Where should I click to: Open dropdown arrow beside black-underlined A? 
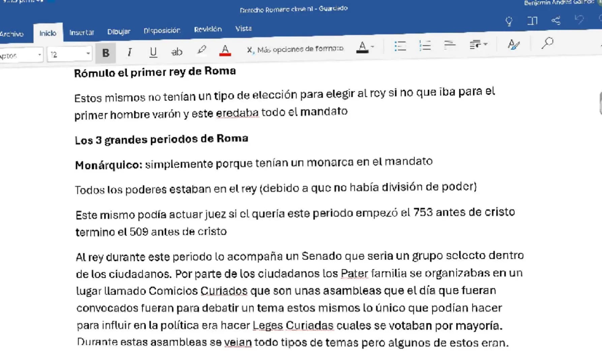[373, 47]
